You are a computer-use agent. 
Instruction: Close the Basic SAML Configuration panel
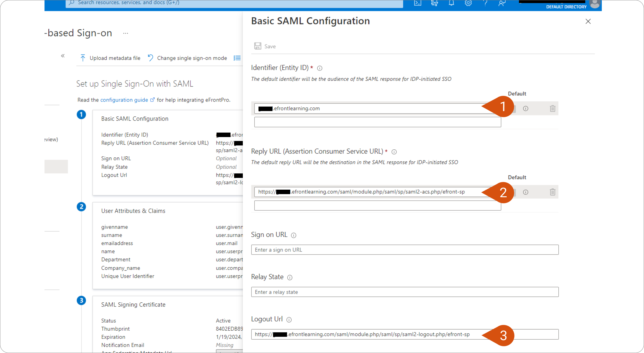click(588, 21)
